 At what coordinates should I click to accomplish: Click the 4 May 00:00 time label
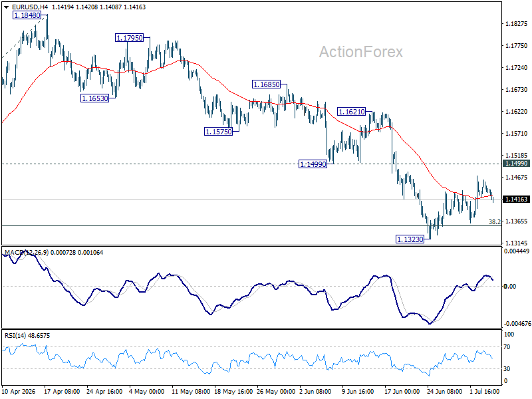click(147, 392)
